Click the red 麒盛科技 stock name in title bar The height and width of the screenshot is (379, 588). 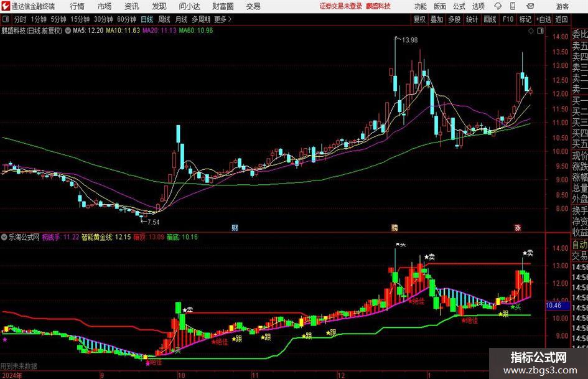pos(378,6)
